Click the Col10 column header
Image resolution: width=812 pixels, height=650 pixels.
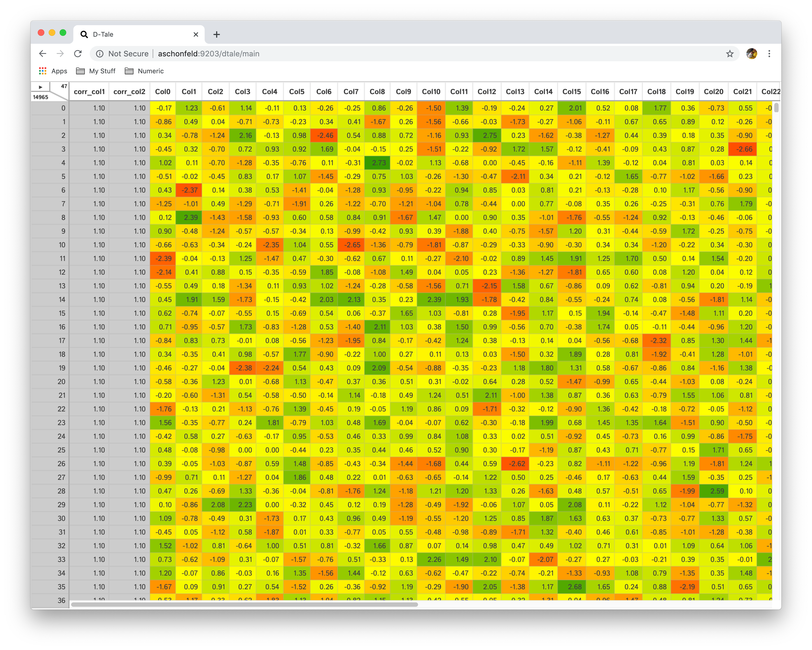click(431, 92)
